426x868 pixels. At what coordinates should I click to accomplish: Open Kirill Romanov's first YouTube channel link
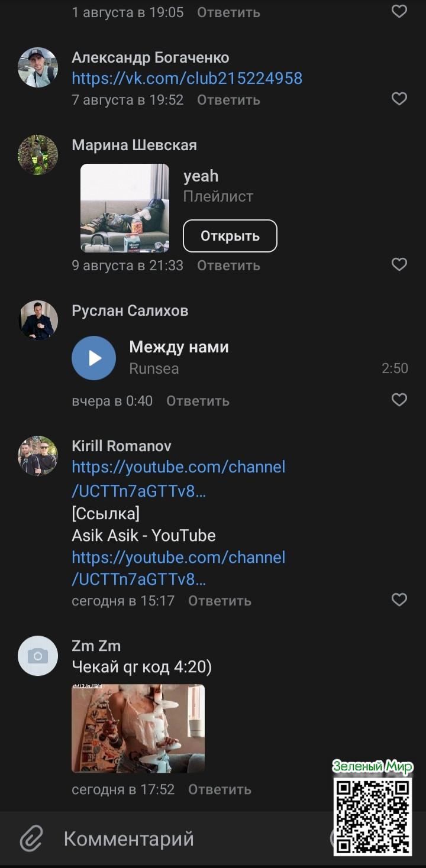178,478
